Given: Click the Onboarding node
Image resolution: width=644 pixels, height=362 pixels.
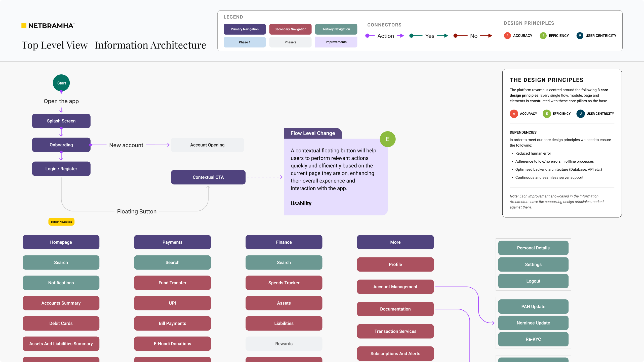Looking at the screenshot, I should coord(61,145).
